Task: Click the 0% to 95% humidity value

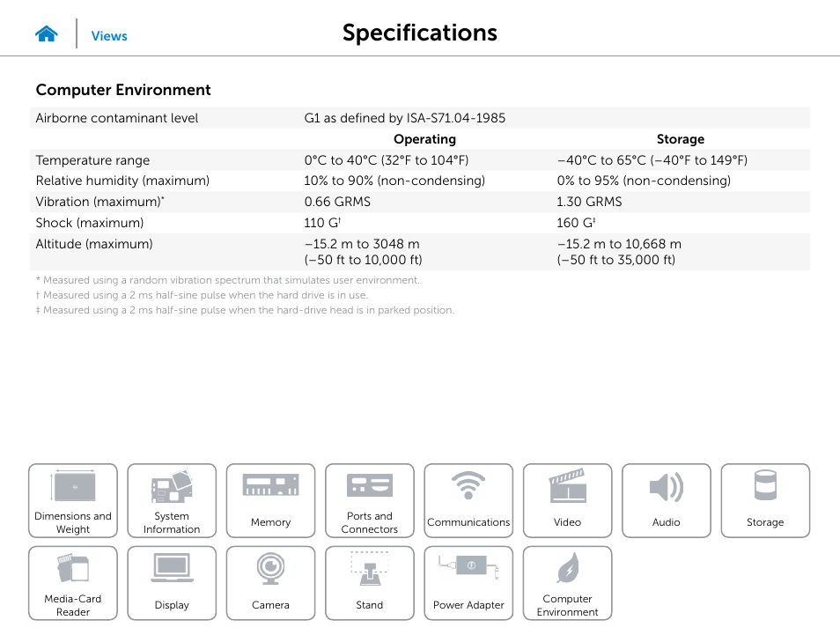Action: click(x=644, y=181)
